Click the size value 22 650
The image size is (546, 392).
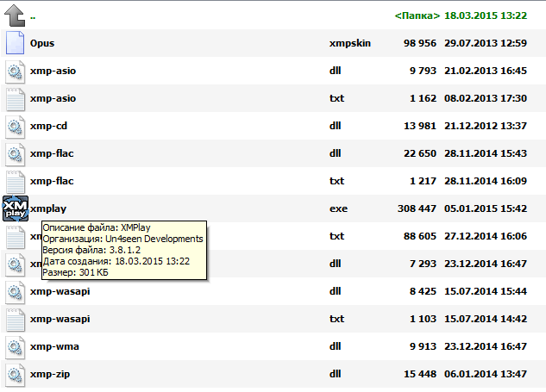[x=420, y=153]
